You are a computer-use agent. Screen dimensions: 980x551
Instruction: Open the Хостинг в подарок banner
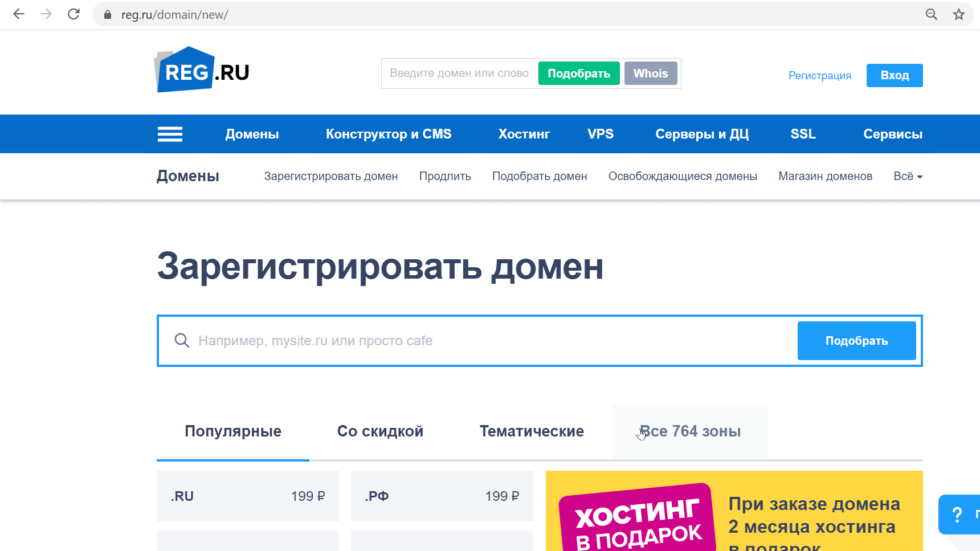(734, 511)
